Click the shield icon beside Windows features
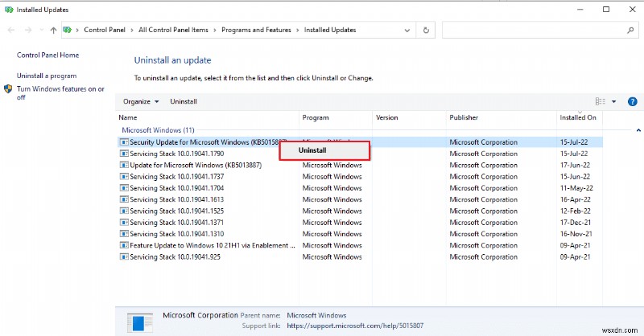644x336 pixels. [8, 88]
